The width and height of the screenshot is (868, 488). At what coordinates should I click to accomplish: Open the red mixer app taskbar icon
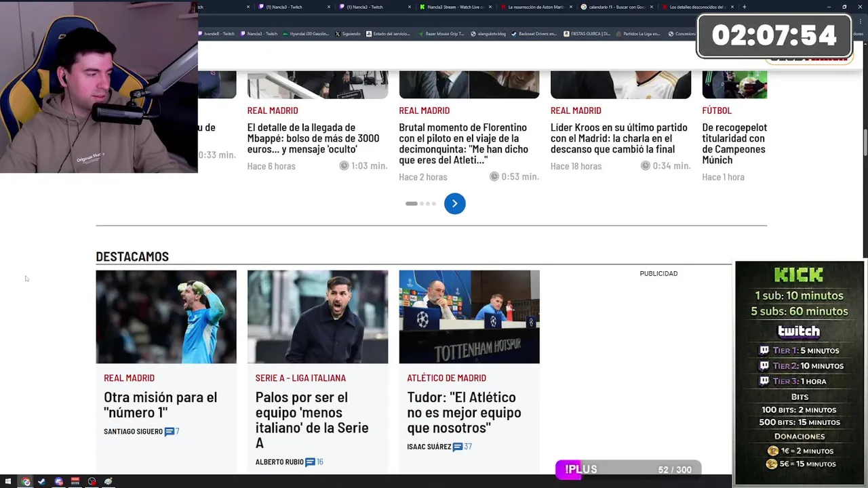tap(75, 482)
